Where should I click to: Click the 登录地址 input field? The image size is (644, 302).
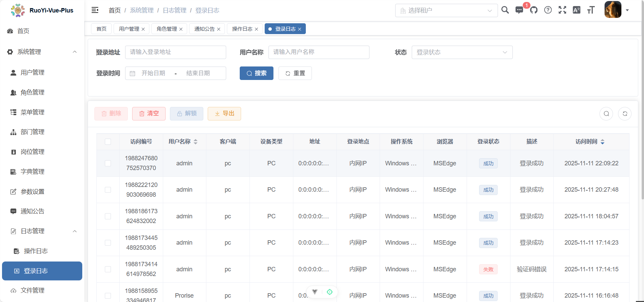[175, 52]
